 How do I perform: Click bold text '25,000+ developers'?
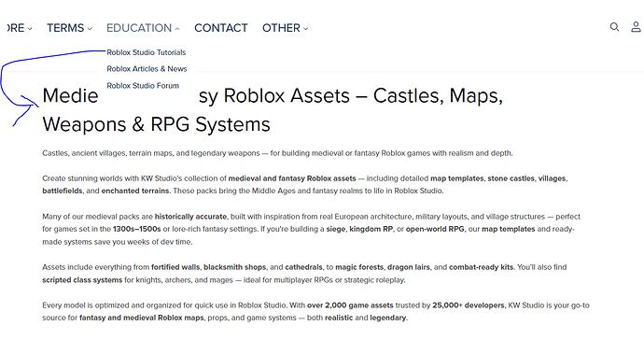(x=469, y=305)
